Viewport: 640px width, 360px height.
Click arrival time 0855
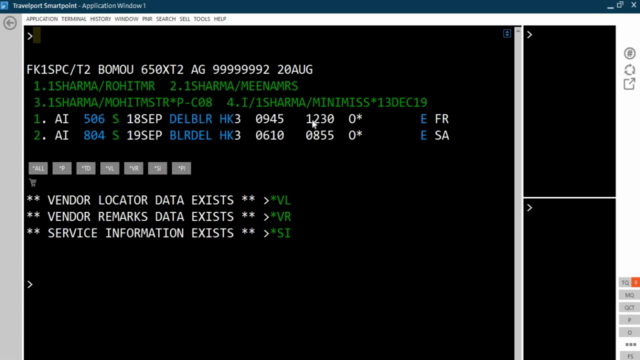pos(320,135)
